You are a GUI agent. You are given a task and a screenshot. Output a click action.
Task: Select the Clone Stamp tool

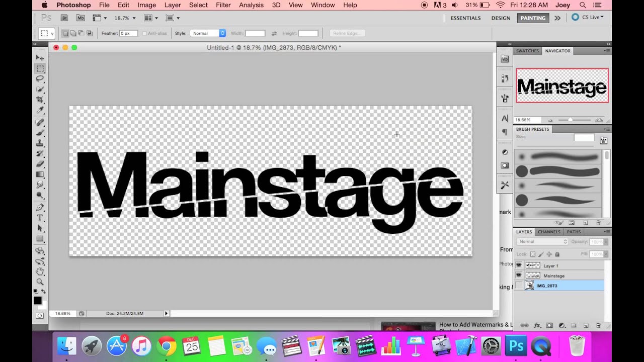tap(40, 143)
